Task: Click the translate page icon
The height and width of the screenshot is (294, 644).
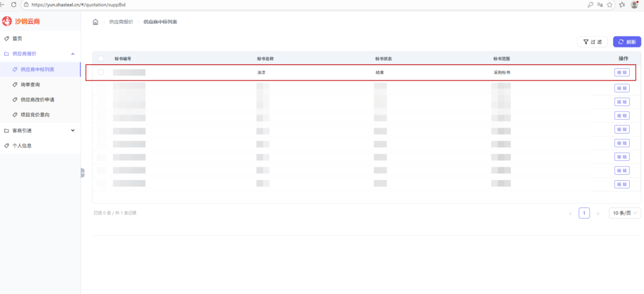Action: coord(600,4)
